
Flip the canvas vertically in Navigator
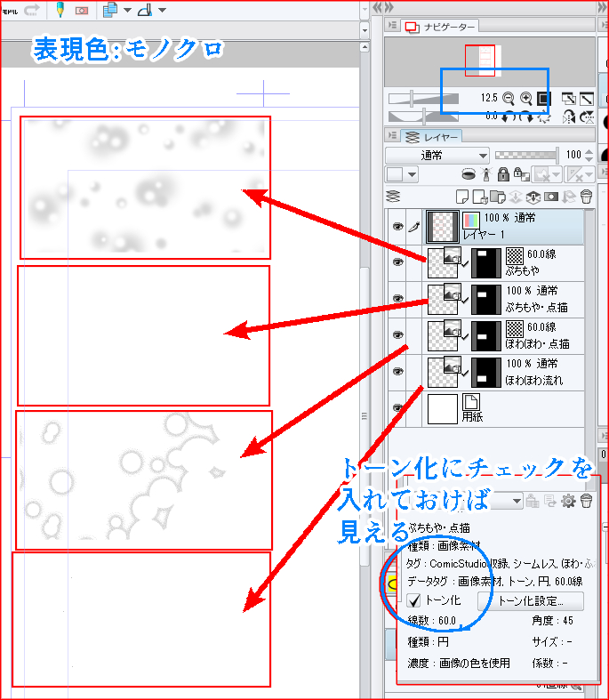[587, 117]
